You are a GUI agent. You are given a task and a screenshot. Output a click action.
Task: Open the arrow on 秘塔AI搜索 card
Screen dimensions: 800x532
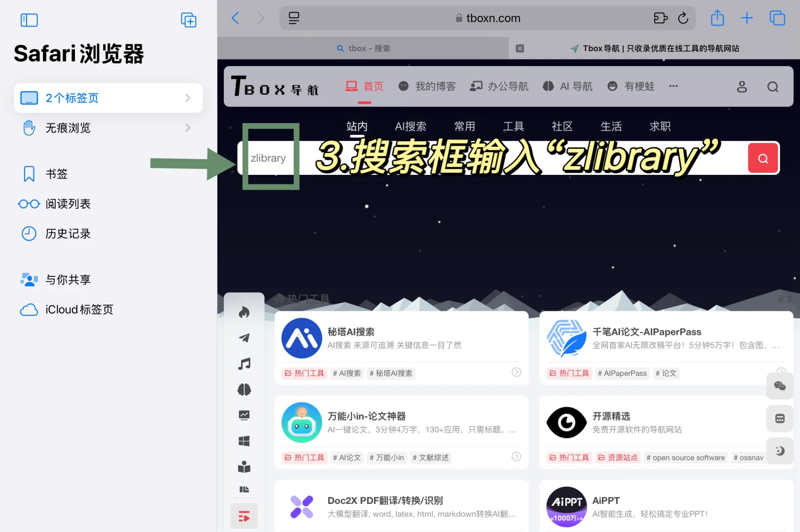click(516, 372)
